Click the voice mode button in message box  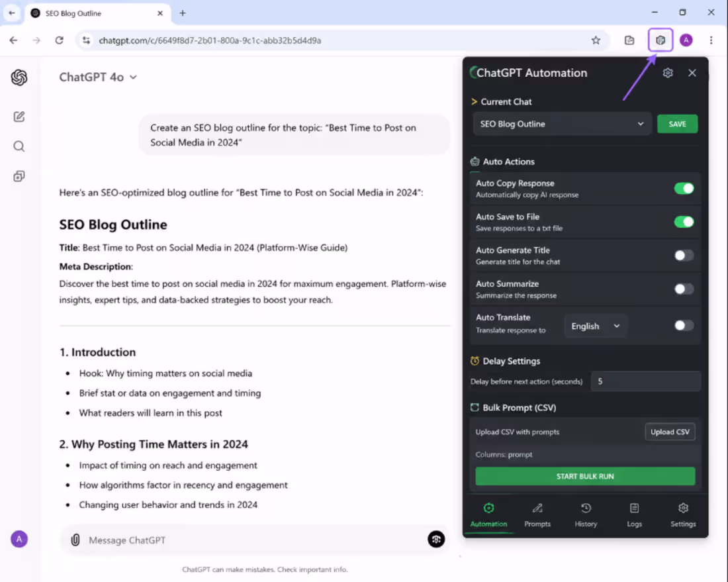point(436,539)
